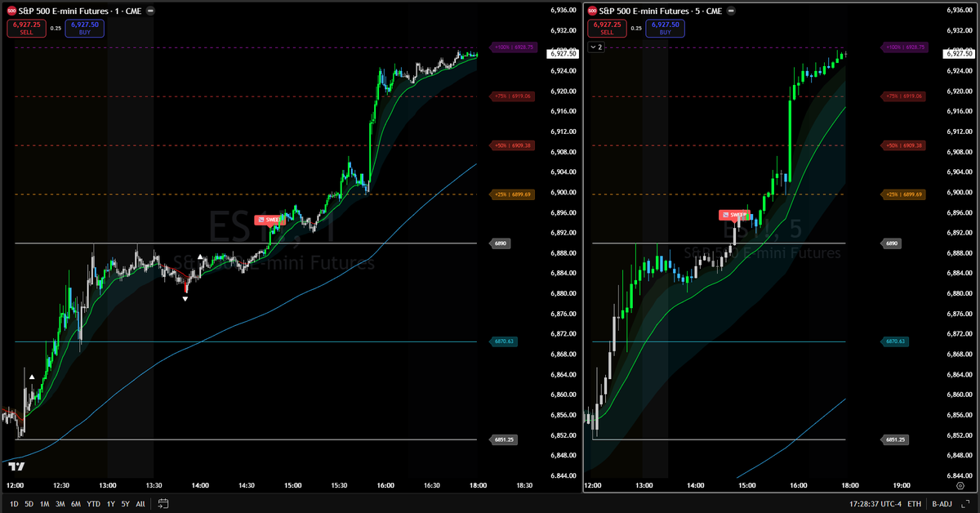The width and height of the screenshot is (980, 513).
Task: Select the 3M date range
Action: coord(60,502)
